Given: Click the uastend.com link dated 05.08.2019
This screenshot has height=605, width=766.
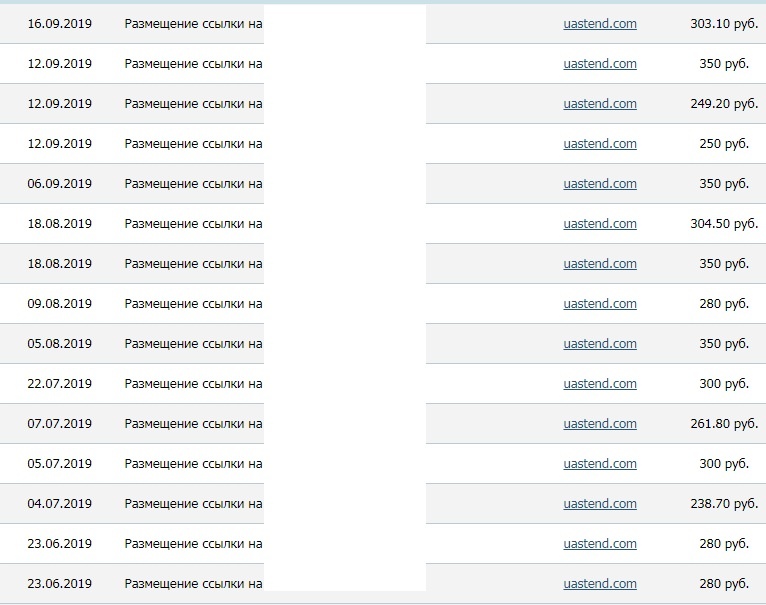Looking at the screenshot, I should [x=600, y=344].
